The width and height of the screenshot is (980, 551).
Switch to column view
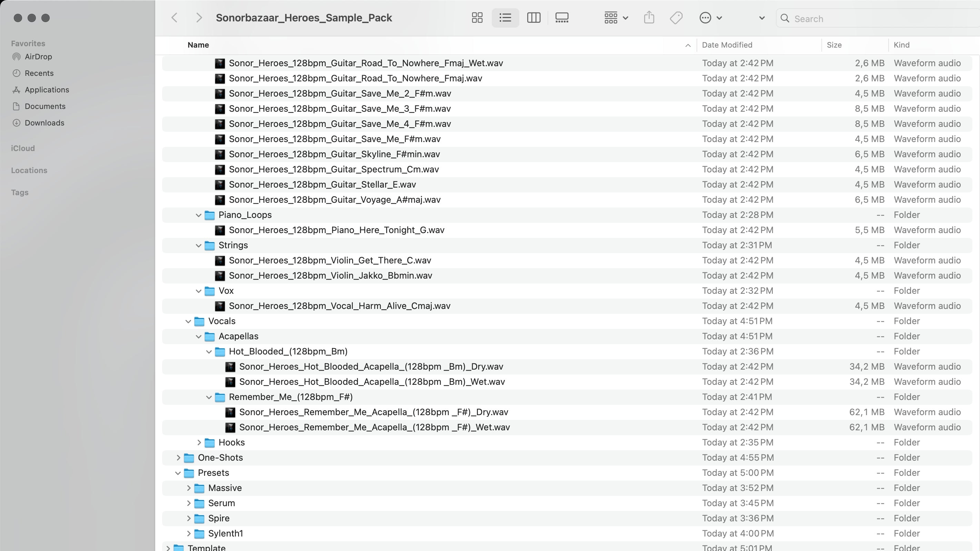pos(533,18)
